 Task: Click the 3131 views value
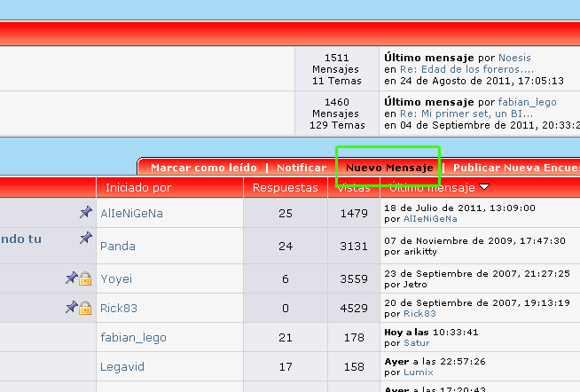(x=354, y=247)
